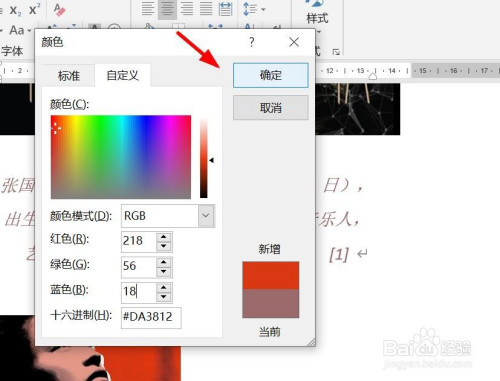Click the distributed alignment icon
This screenshot has height=381, width=500.
[225, 9]
